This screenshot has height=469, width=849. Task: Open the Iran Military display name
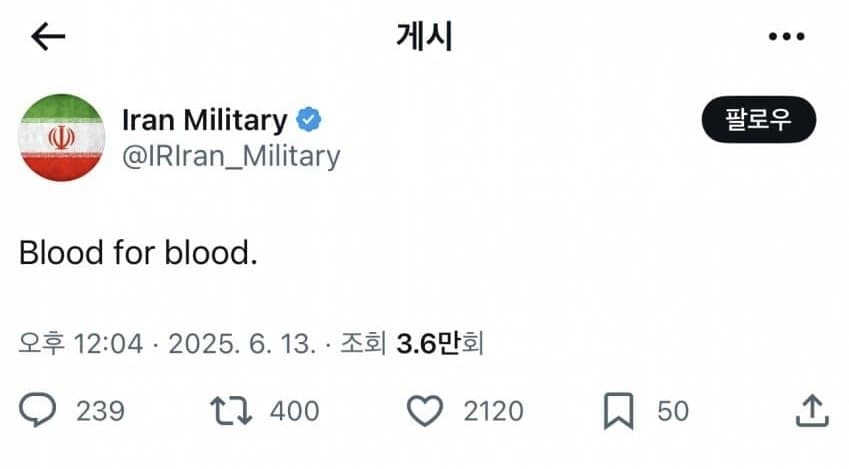pos(204,121)
